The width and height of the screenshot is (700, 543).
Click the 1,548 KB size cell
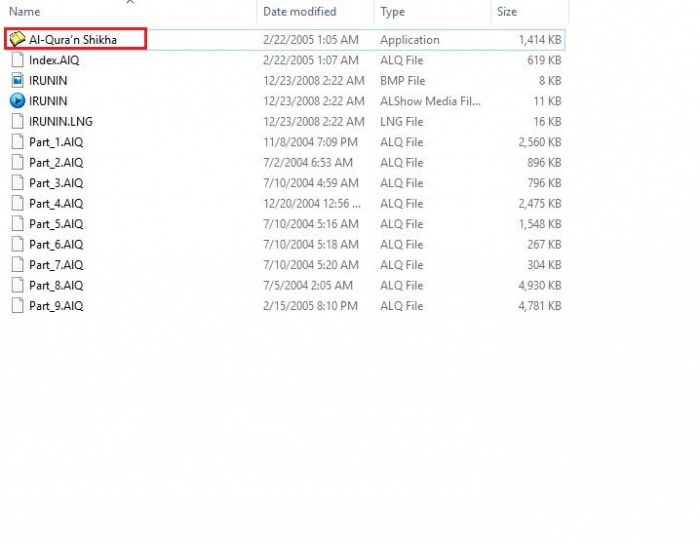pos(540,224)
